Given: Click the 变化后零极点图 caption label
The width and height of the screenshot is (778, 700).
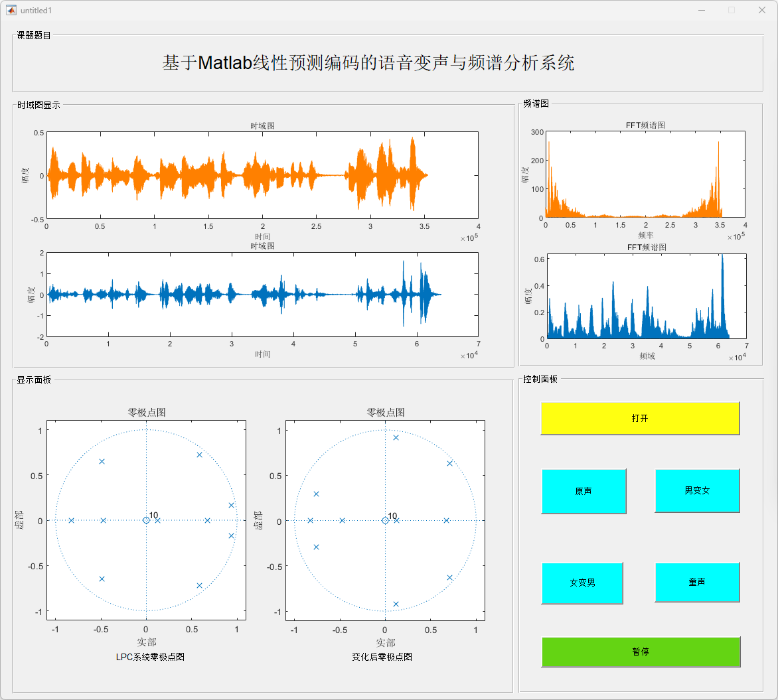Looking at the screenshot, I should click(382, 657).
